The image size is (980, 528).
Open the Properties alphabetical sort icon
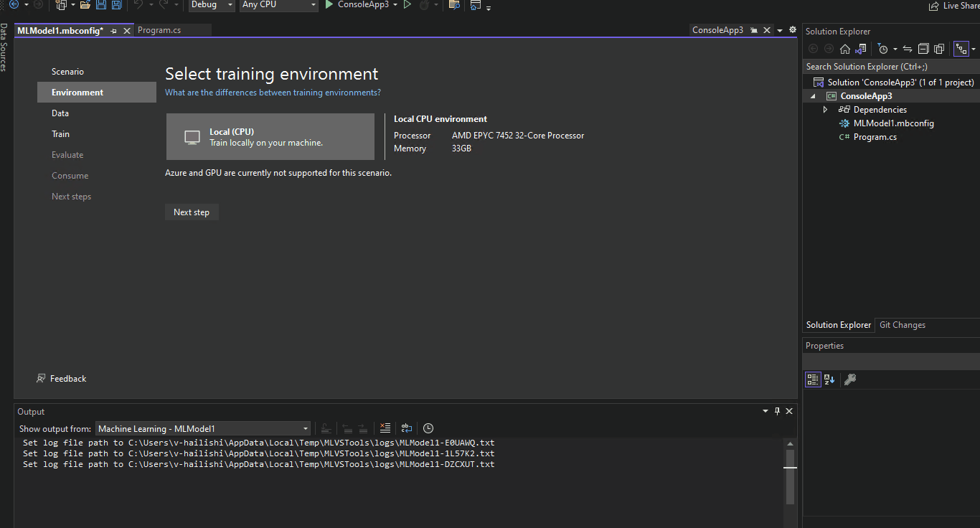(x=829, y=379)
